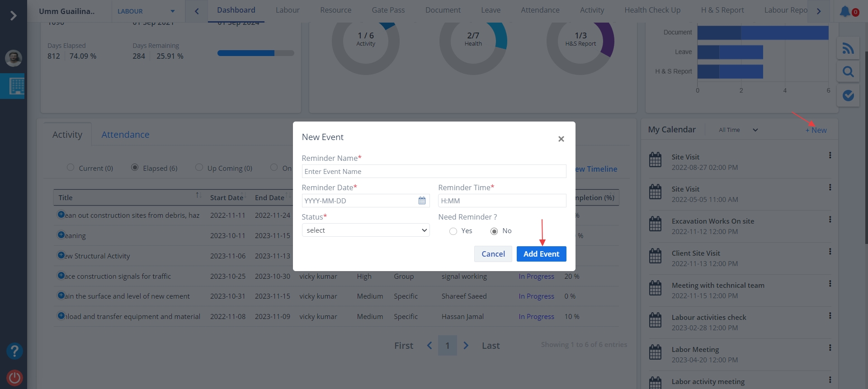This screenshot has height=389, width=868.
Task: Click the Reminder Name input field
Action: (434, 172)
